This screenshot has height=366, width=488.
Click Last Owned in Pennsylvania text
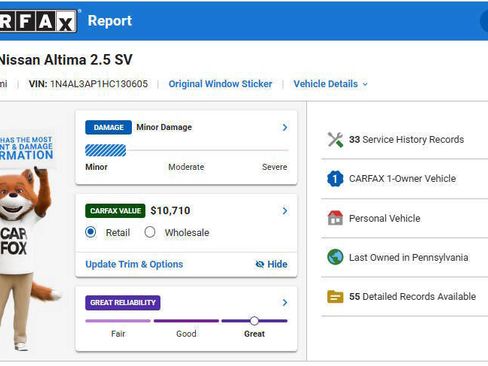click(409, 257)
